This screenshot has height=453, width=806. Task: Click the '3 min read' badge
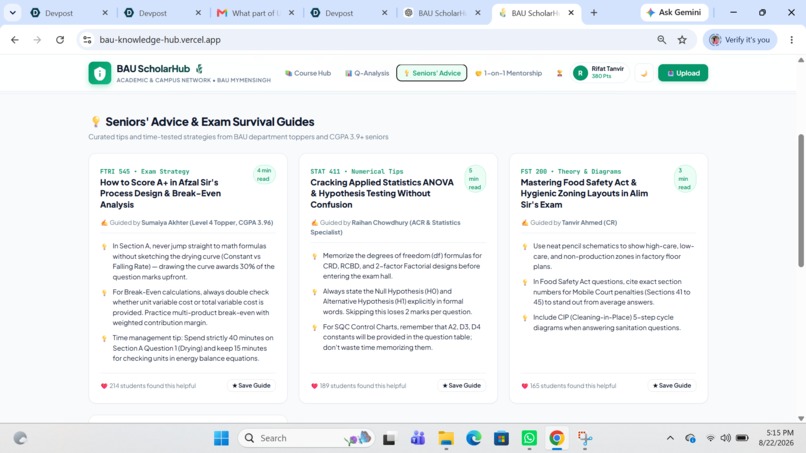click(x=684, y=178)
